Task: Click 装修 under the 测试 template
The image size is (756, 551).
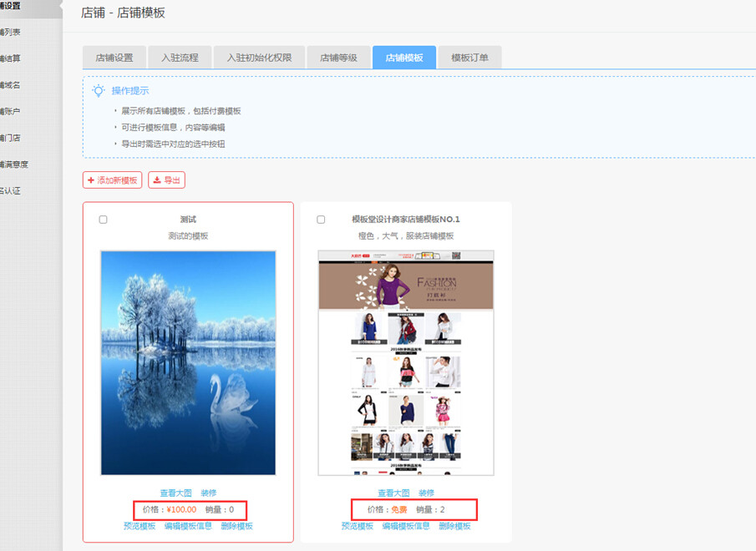Action: [x=209, y=493]
